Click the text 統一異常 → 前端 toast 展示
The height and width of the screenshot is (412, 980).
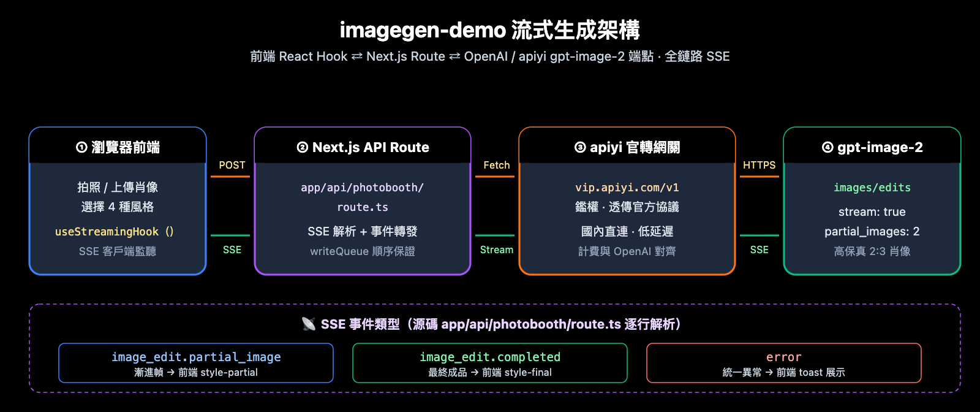pyautogui.click(x=784, y=372)
